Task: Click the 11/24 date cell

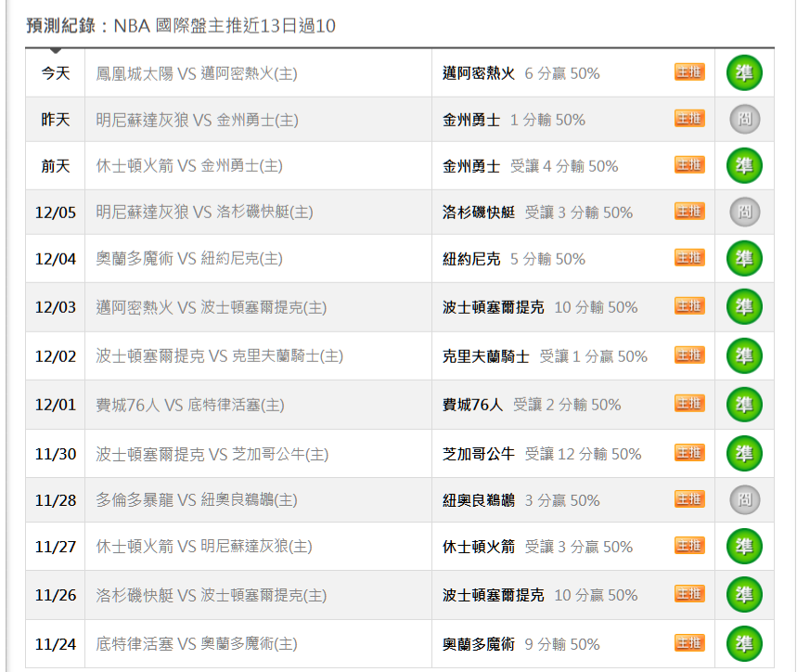Action: (x=56, y=644)
